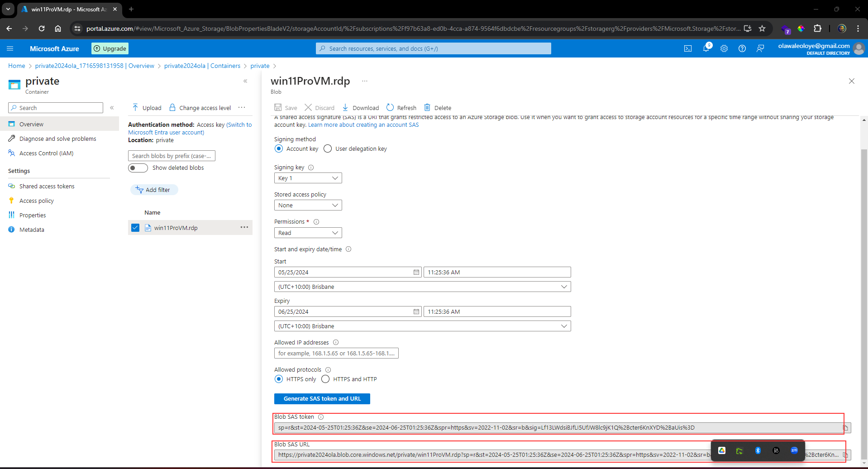Uncheck the win11ProVM.rdp blob checkbox
Image resolution: width=868 pixels, height=469 pixels.
click(x=135, y=228)
